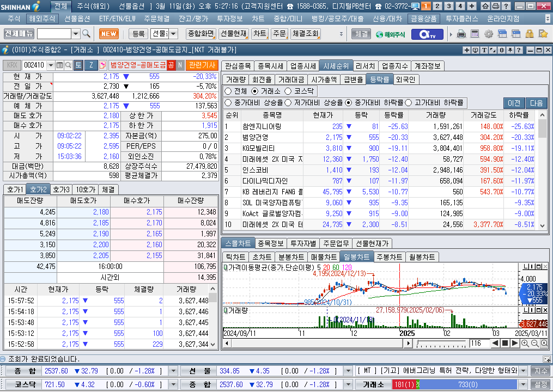Open help via title bar question mark

506,6
